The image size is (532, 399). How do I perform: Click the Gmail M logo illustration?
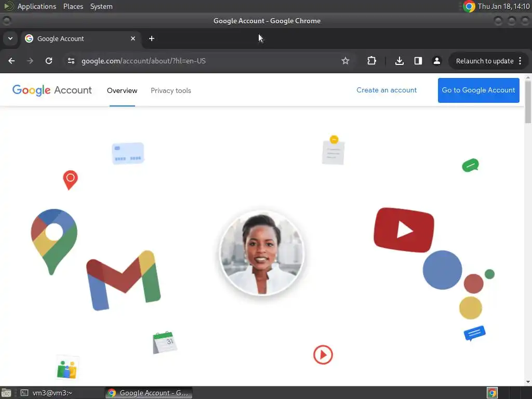point(124,280)
